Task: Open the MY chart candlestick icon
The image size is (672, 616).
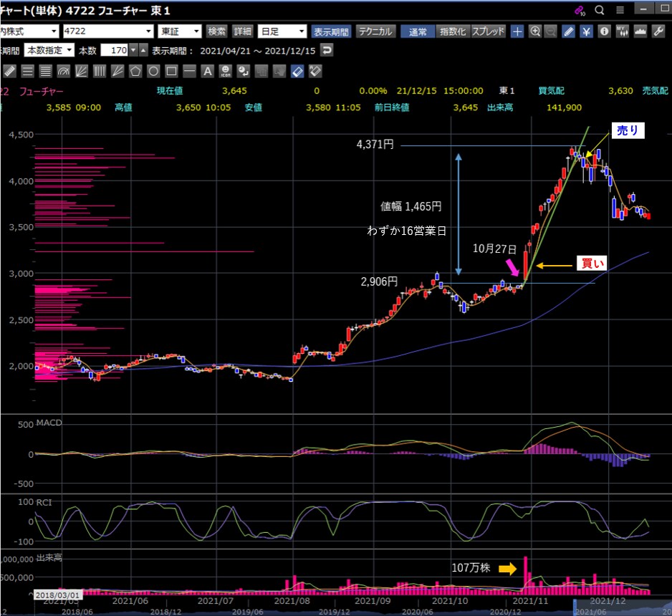Action: tap(623, 32)
